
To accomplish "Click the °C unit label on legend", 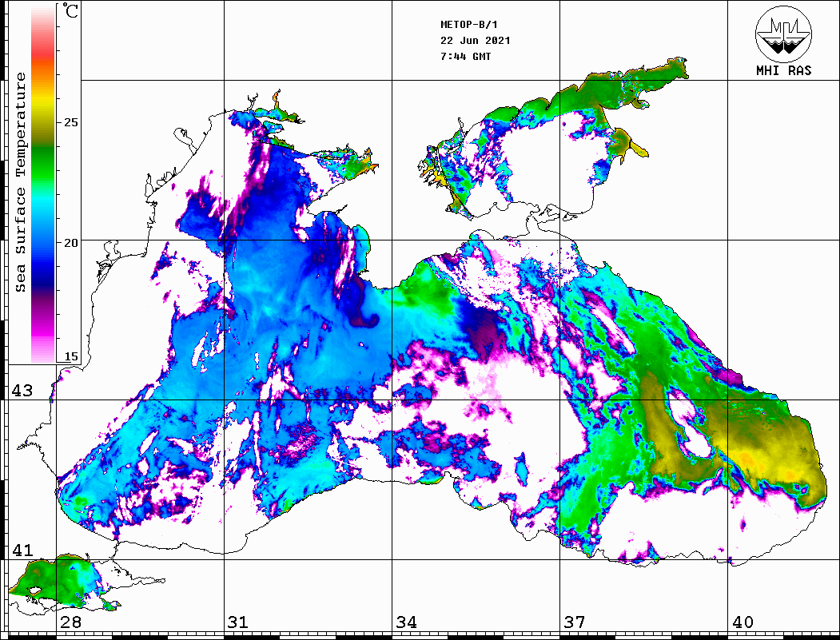I will point(70,10).
